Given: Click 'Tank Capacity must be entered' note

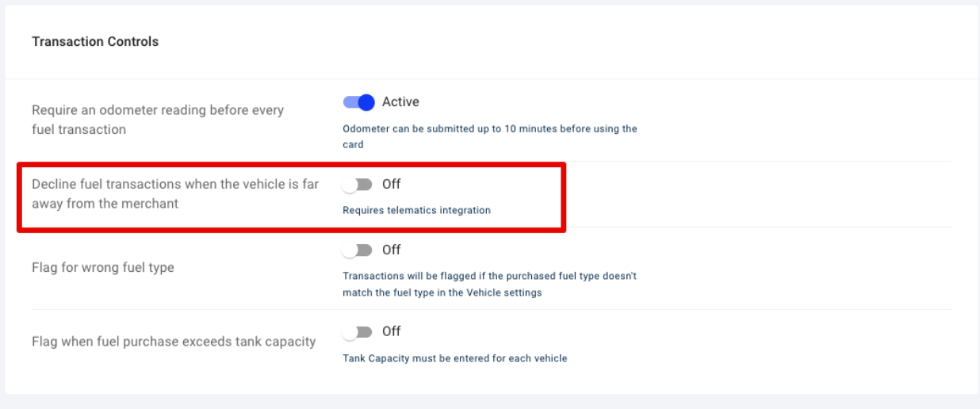Looking at the screenshot, I should point(455,358).
